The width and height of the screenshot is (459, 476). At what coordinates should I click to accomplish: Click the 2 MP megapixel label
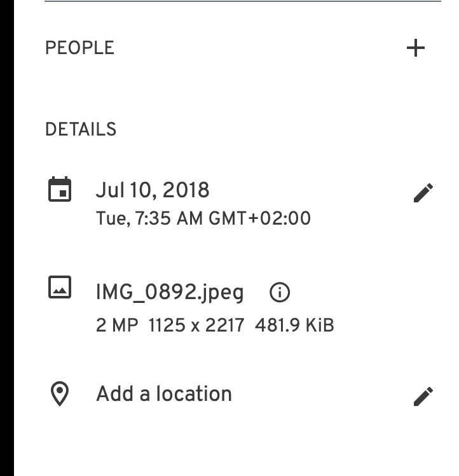coord(117,325)
